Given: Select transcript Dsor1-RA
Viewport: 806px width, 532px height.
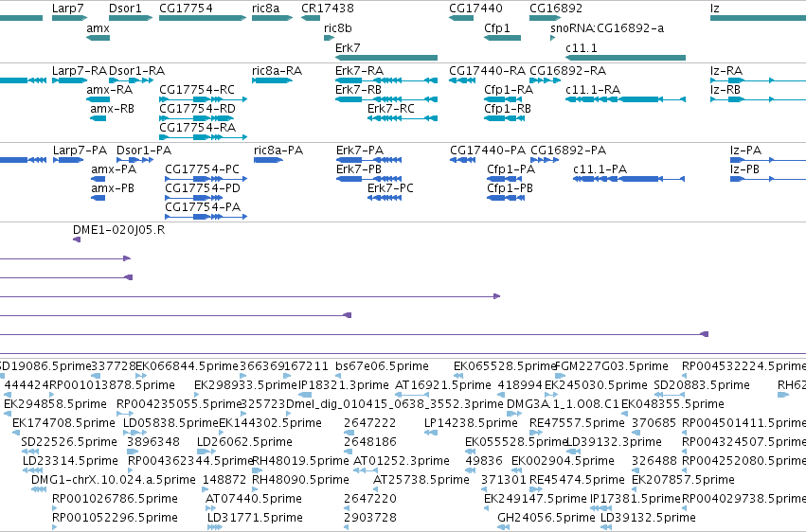Looking at the screenshot, I should coord(131,80).
